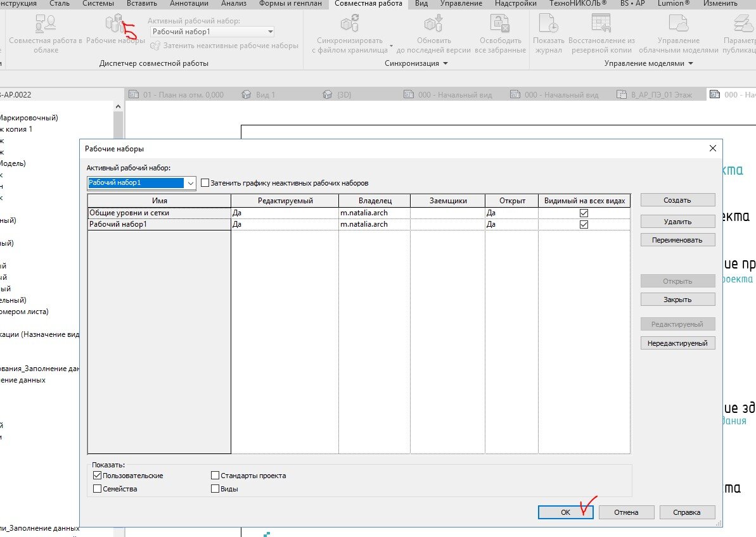Switch to the Сталь ribbon tab
The width and height of the screenshot is (756, 537).
(60, 3)
